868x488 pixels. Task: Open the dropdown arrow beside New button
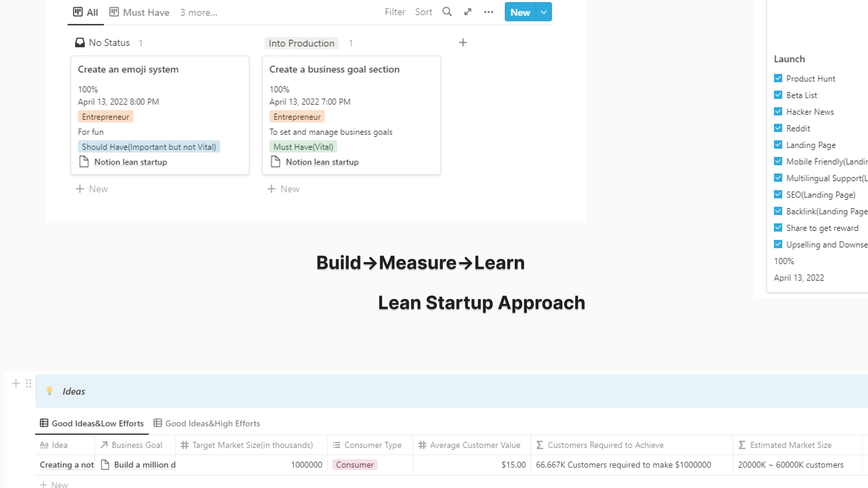[x=543, y=12]
